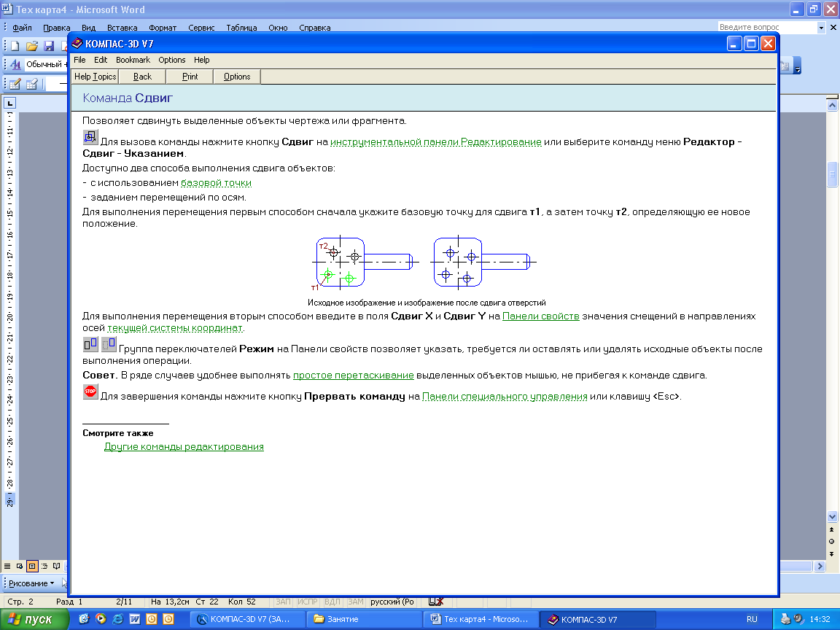Screen dimensions: 840x630
Task: Click the spelling status book icon in Word
Action: [x=436, y=602]
